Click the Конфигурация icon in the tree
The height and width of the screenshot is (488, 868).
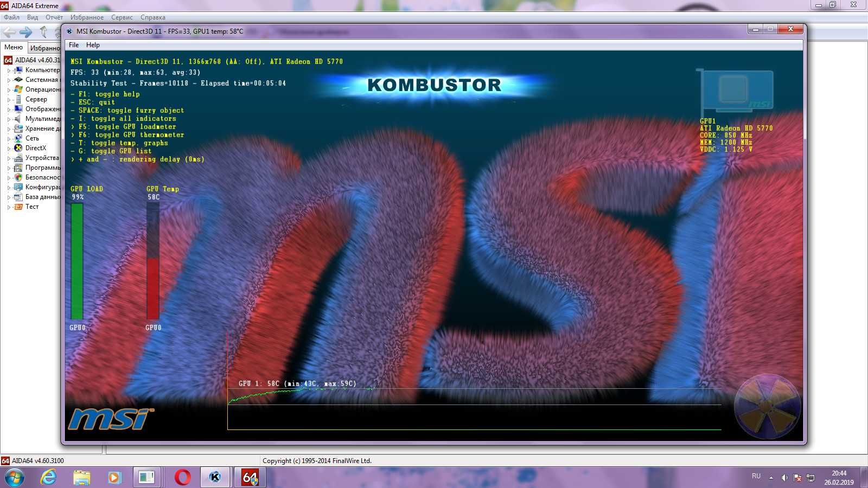pyautogui.click(x=18, y=187)
